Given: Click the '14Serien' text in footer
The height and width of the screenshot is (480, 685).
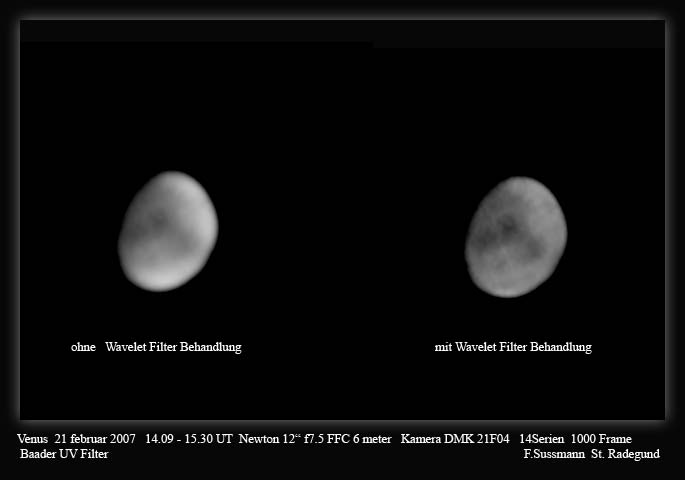Looking at the screenshot, I should (541, 439).
